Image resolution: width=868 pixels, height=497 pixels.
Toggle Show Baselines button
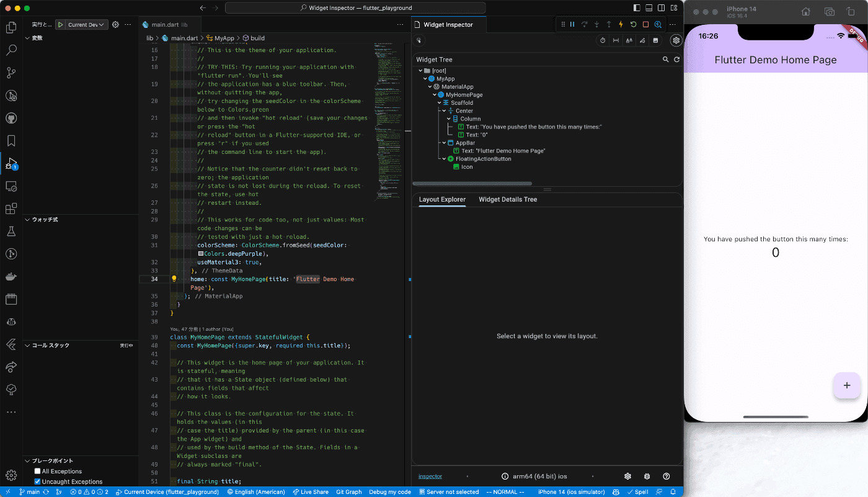point(629,40)
